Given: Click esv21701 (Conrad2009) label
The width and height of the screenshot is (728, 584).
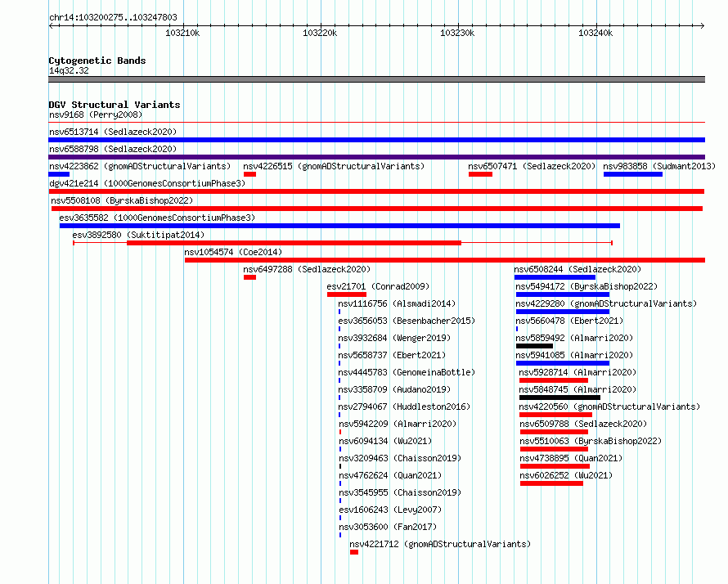Looking at the screenshot, I should pyautogui.click(x=378, y=286).
